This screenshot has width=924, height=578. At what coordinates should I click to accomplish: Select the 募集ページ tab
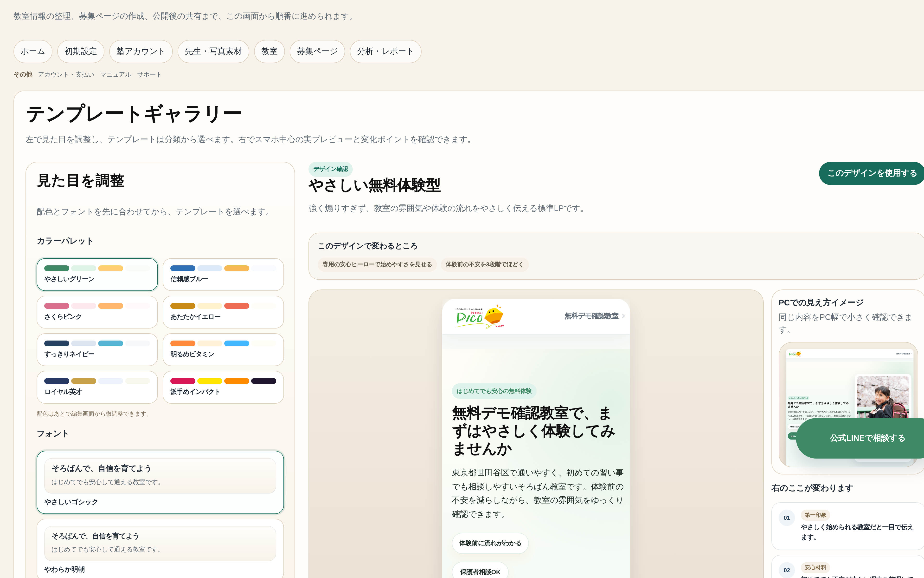coord(317,51)
